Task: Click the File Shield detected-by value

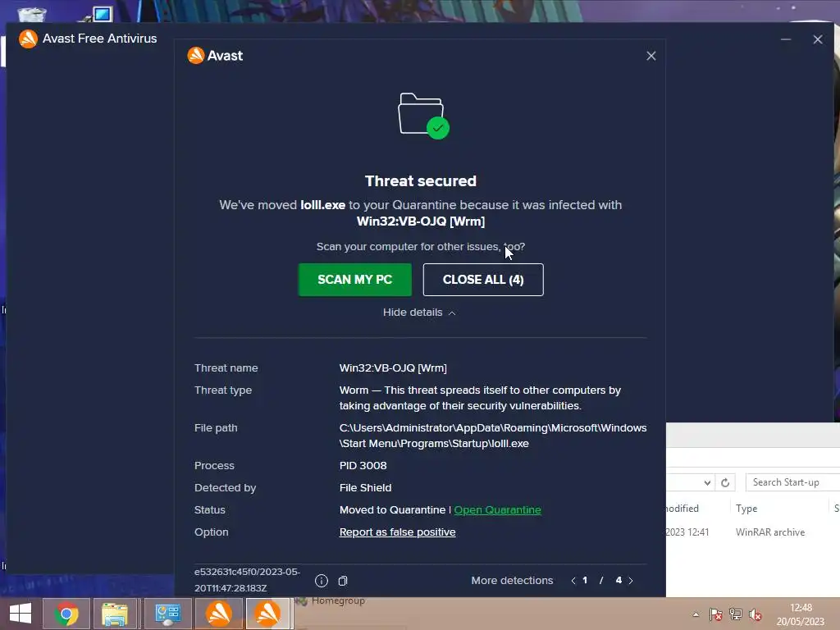Action: (365, 487)
